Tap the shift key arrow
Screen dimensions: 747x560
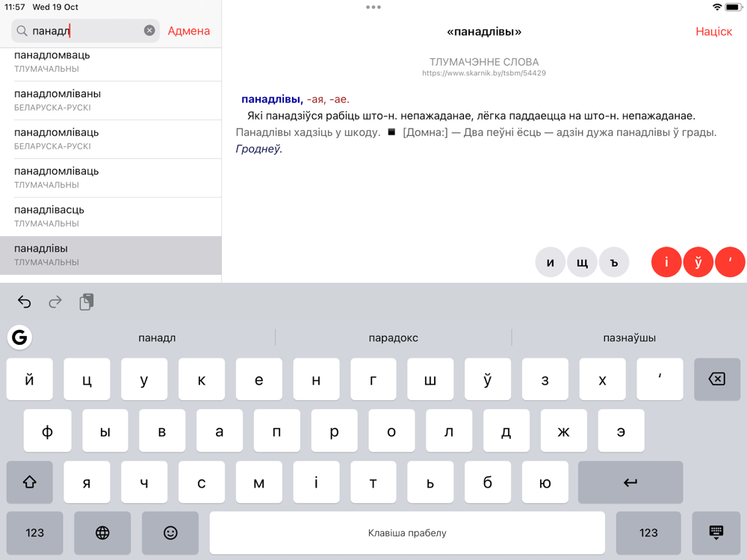click(30, 482)
